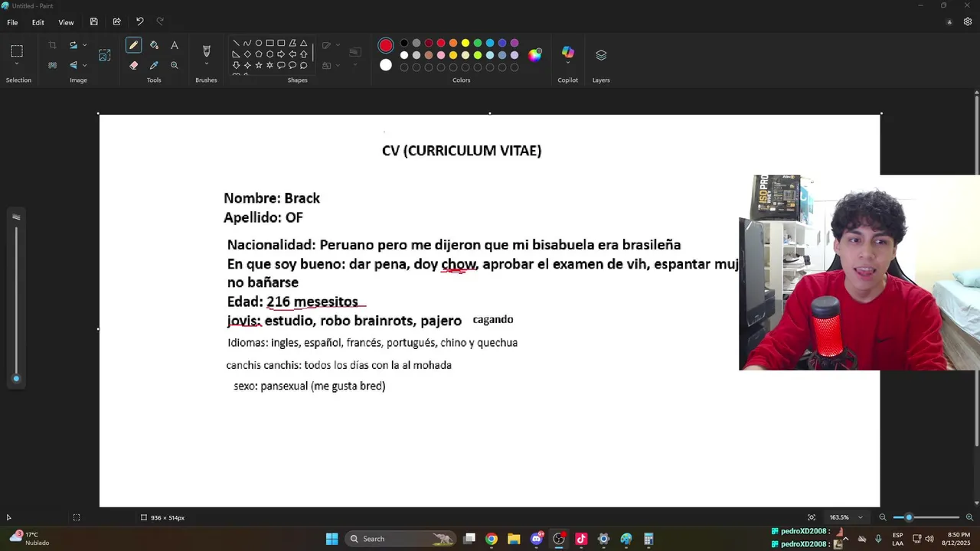Click the taskbar Search box

click(x=401, y=539)
